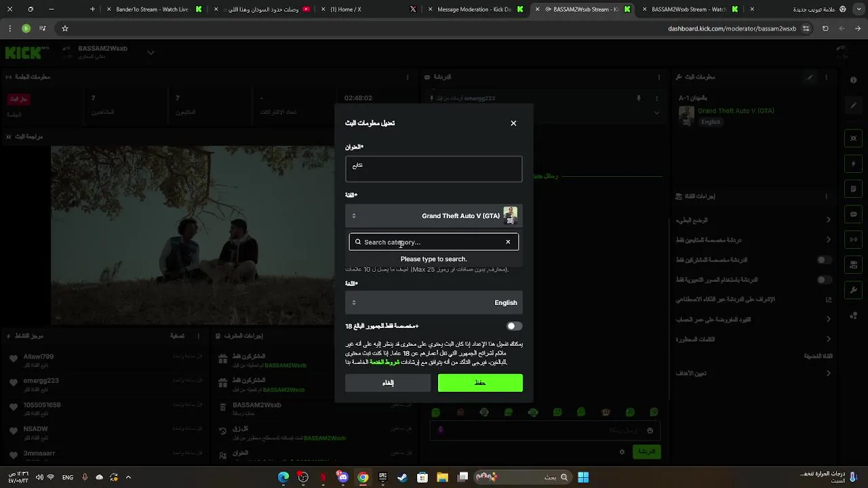
Task: Click the Grand Theft Auto V green link
Action: [736, 110]
